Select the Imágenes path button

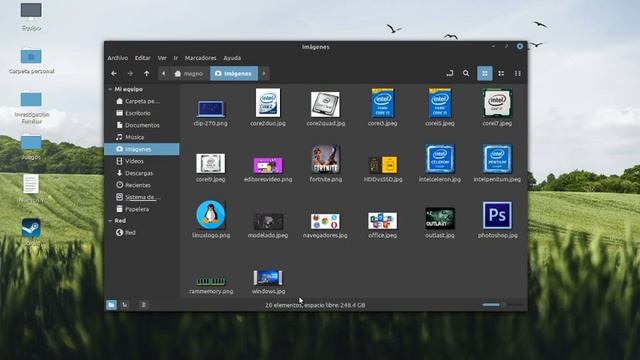point(234,73)
